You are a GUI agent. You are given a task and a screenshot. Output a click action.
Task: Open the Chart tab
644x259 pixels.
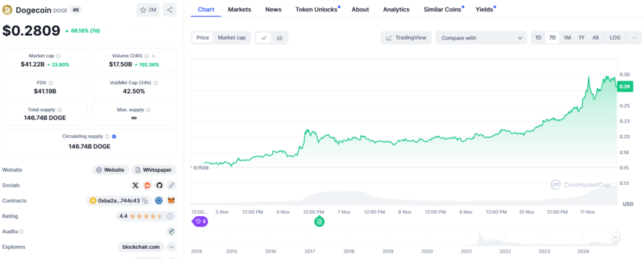coord(206,9)
